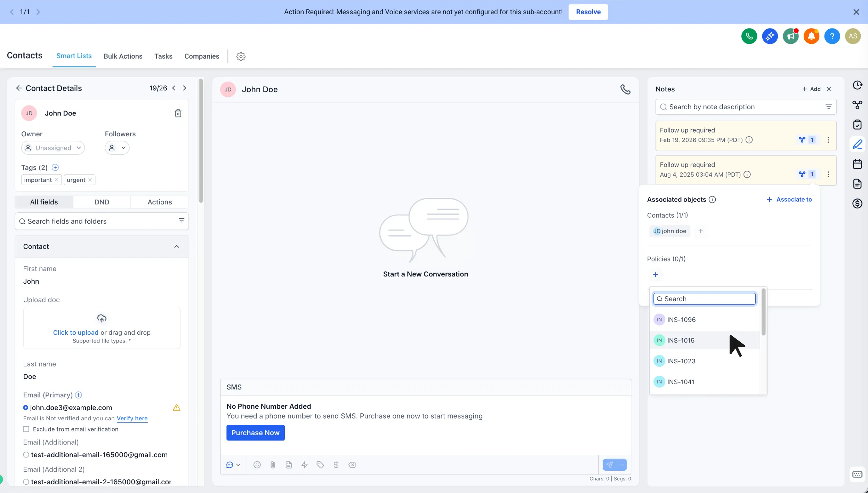The image size is (868, 493).
Task: Click the green phone dialer icon
Action: (x=749, y=36)
